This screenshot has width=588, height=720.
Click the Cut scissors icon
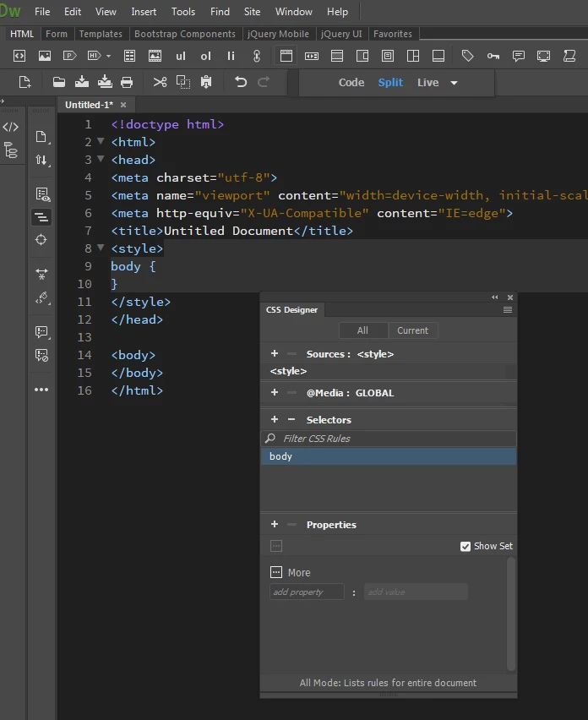click(x=160, y=82)
